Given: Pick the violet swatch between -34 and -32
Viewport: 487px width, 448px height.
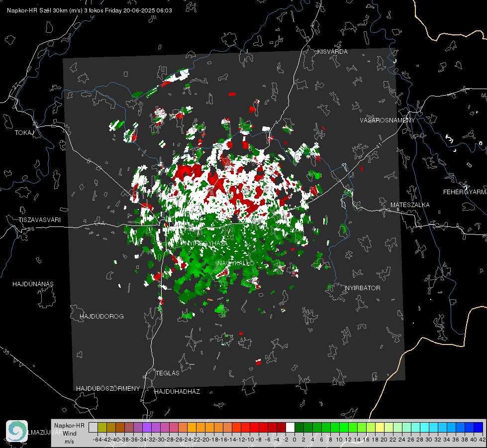Looking at the screenshot, I should click(x=147, y=427).
